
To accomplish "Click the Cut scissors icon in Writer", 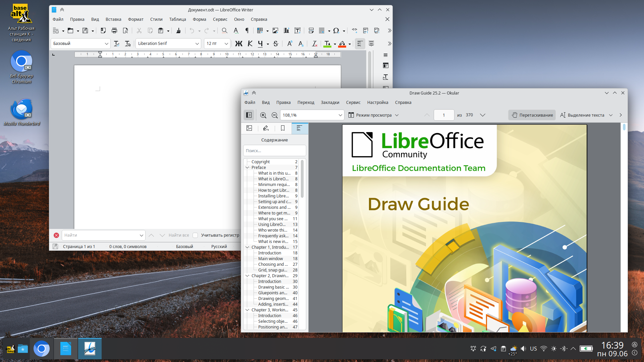I will [139, 31].
